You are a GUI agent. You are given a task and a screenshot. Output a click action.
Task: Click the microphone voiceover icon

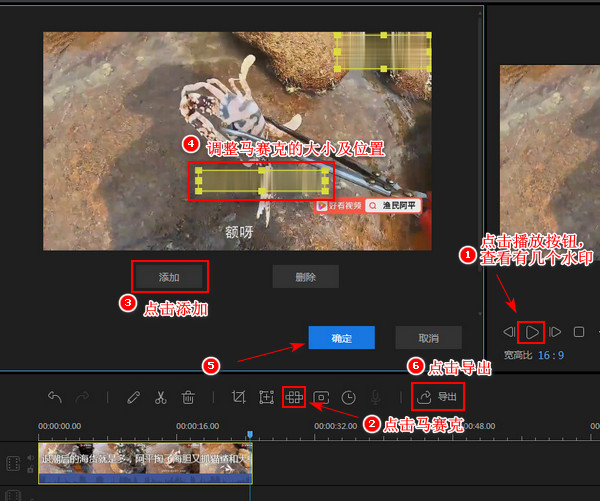375,397
